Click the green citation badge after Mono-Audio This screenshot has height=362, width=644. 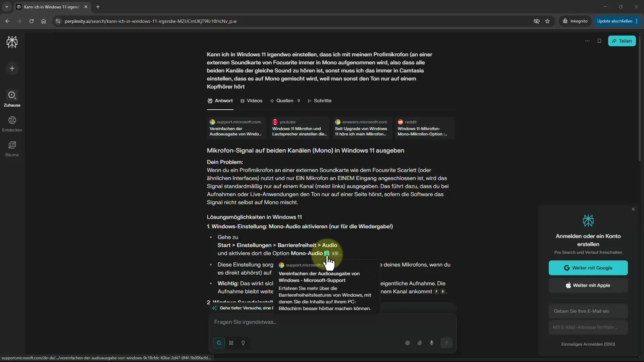click(327, 253)
